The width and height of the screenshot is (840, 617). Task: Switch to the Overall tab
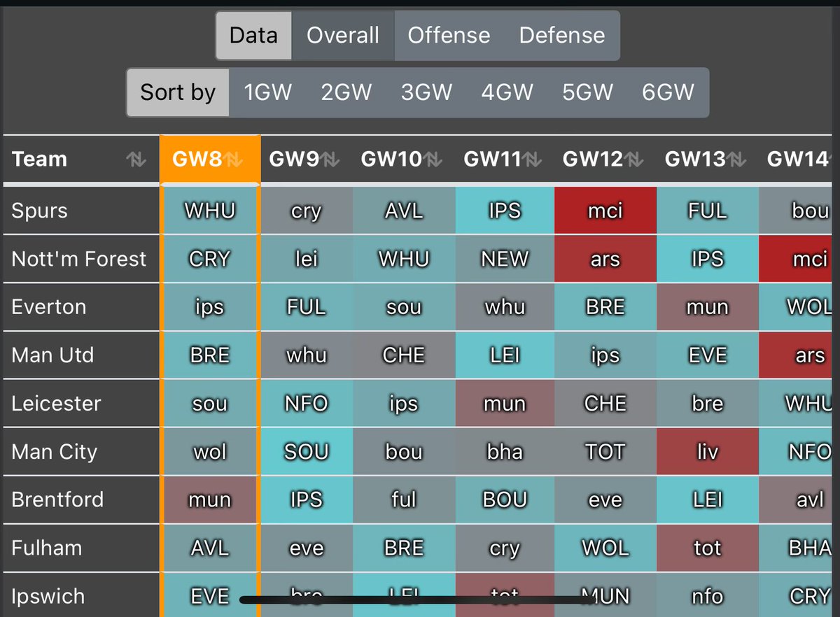(x=343, y=35)
